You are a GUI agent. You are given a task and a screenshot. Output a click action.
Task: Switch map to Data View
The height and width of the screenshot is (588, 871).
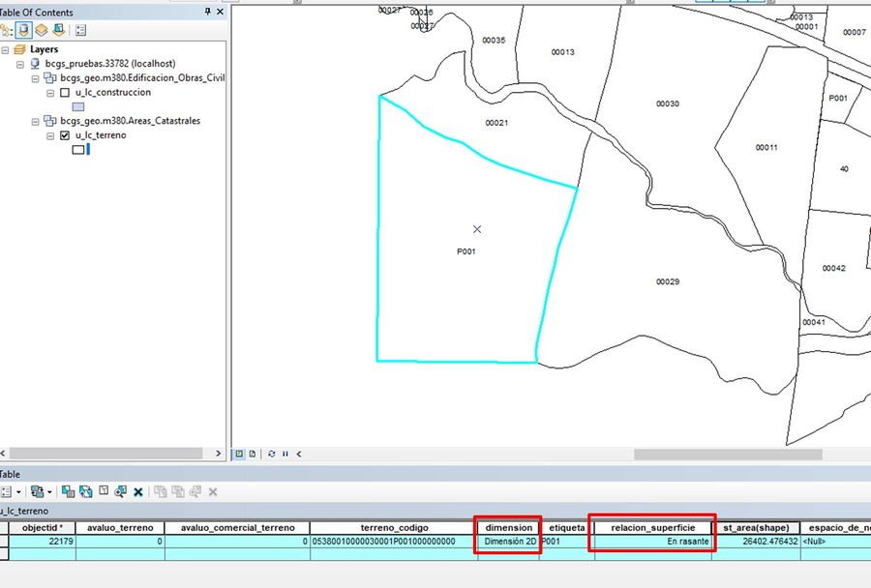pos(239,454)
